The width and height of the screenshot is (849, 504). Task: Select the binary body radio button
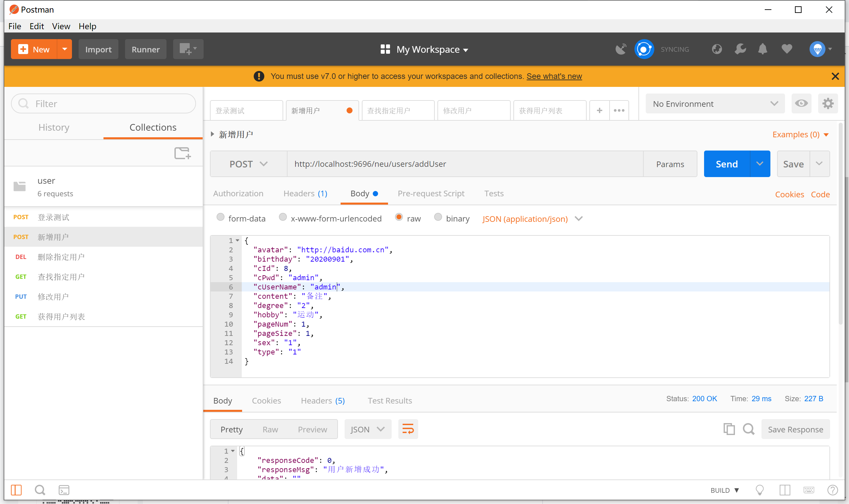click(x=438, y=217)
